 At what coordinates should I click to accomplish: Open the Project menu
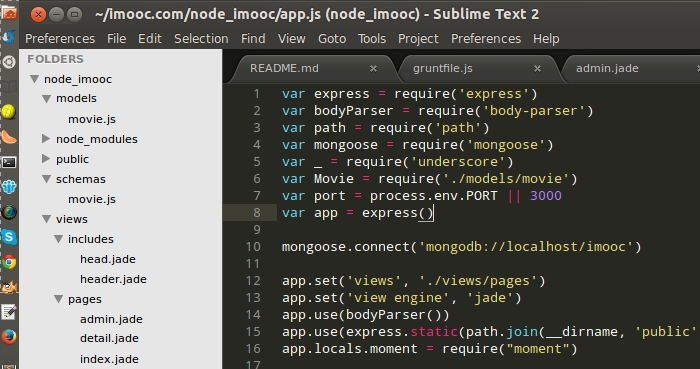pyautogui.click(x=418, y=39)
